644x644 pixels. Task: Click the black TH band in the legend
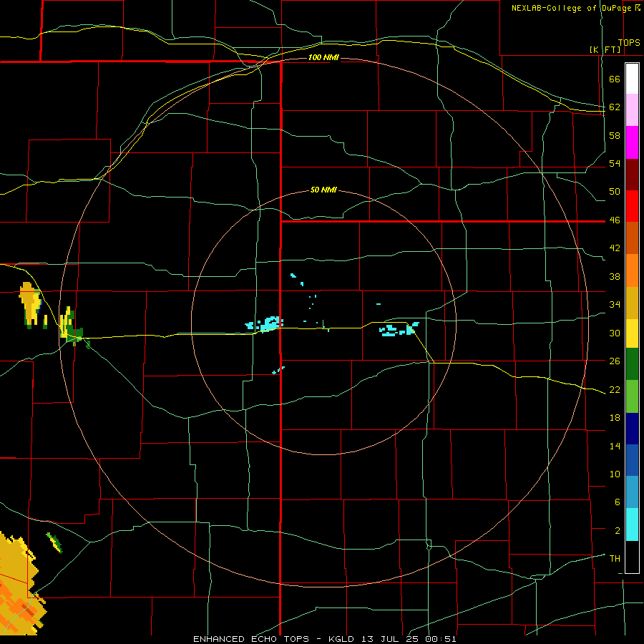pyautogui.click(x=632, y=557)
